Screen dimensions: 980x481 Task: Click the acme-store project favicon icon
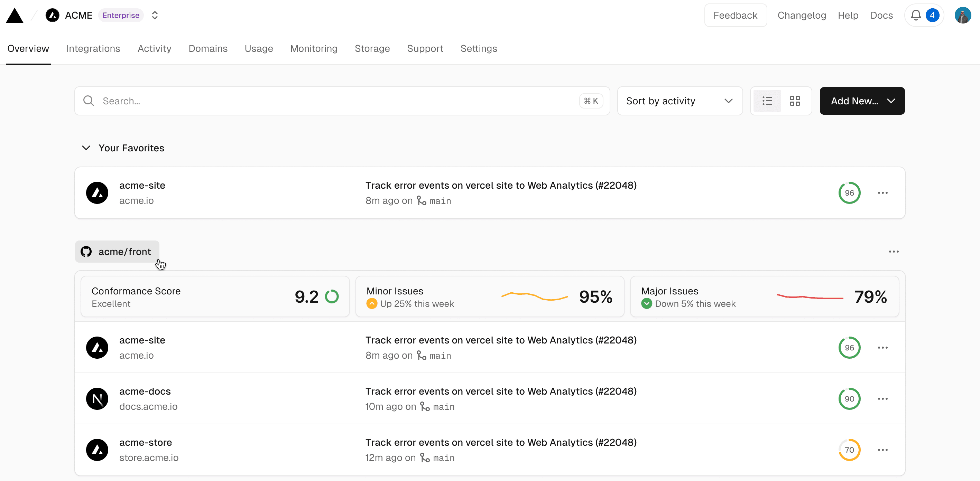(98, 450)
